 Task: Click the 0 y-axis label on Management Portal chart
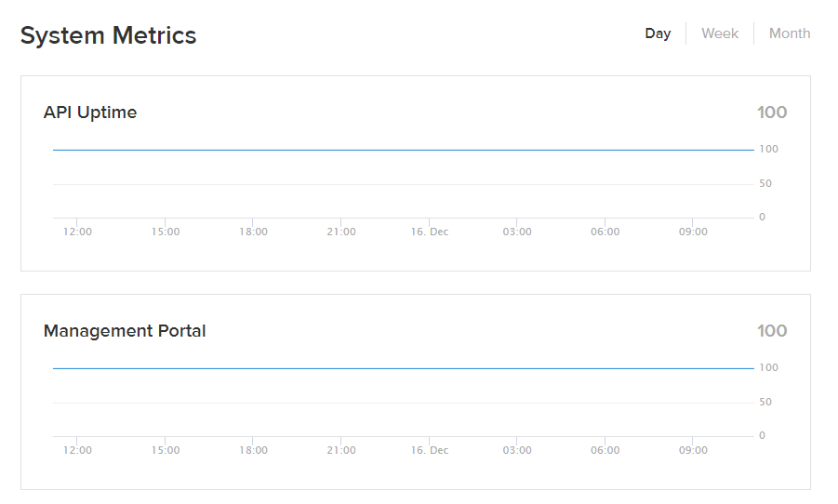pyautogui.click(x=763, y=435)
